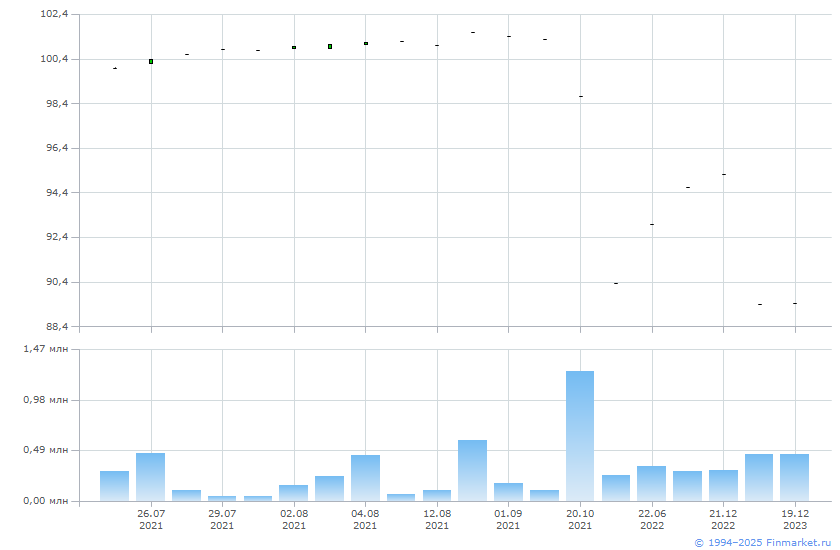Click the volume bar for 29.07 2021
This screenshot has height=550, width=840.
tap(222, 499)
